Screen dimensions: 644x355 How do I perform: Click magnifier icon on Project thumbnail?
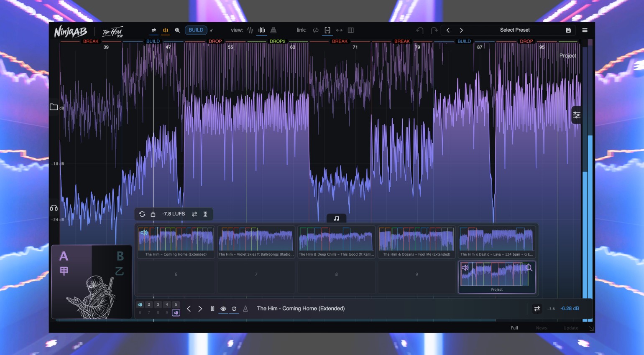pyautogui.click(x=529, y=268)
